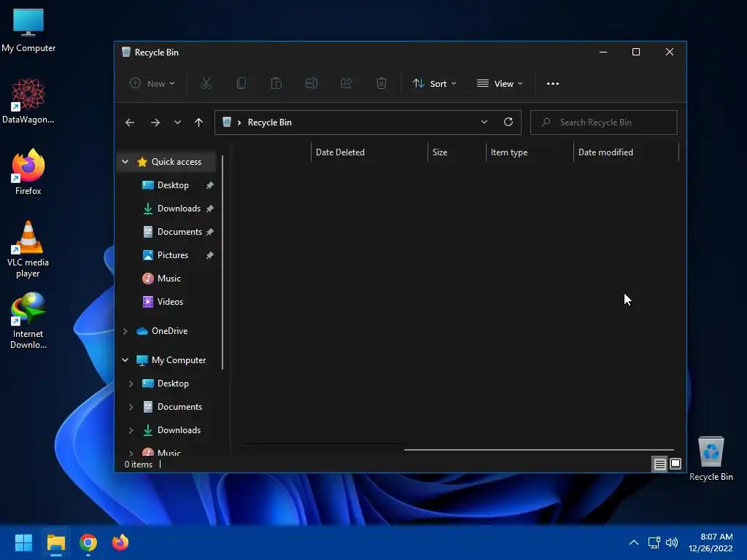Select Quick access in navigation pane
This screenshot has width=747, height=560.
click(x=177, y=162)
